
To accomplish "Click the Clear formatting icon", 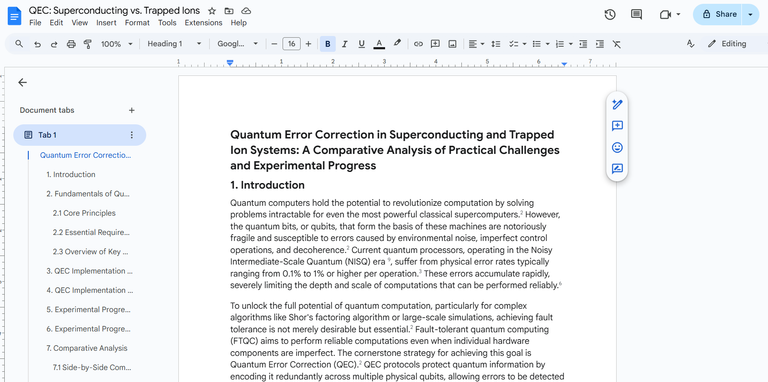I will [617, 44].
